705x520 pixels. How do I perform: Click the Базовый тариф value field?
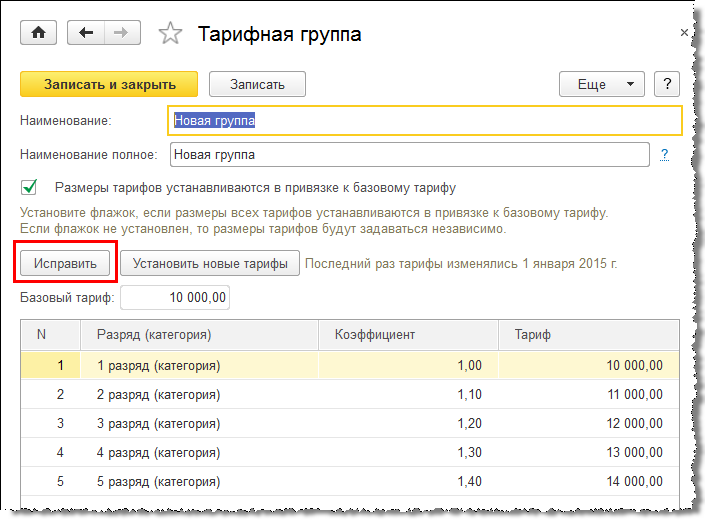[x=176, y=297]
